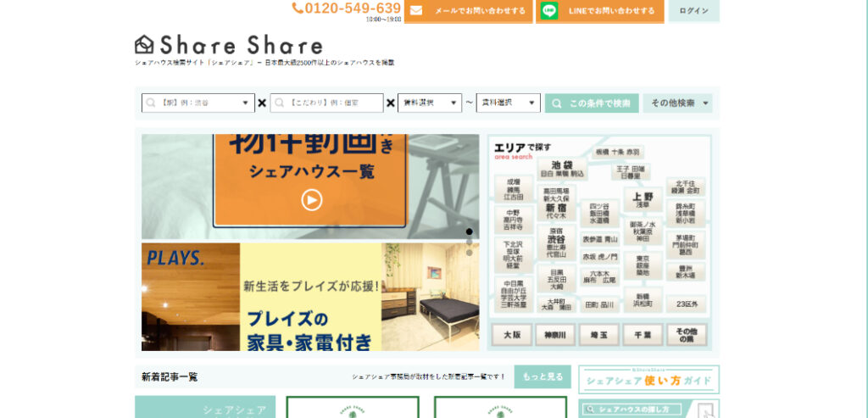Click the magnifier icon in station field
Viewport: 868px width, 418px height.
click(151, 103)
